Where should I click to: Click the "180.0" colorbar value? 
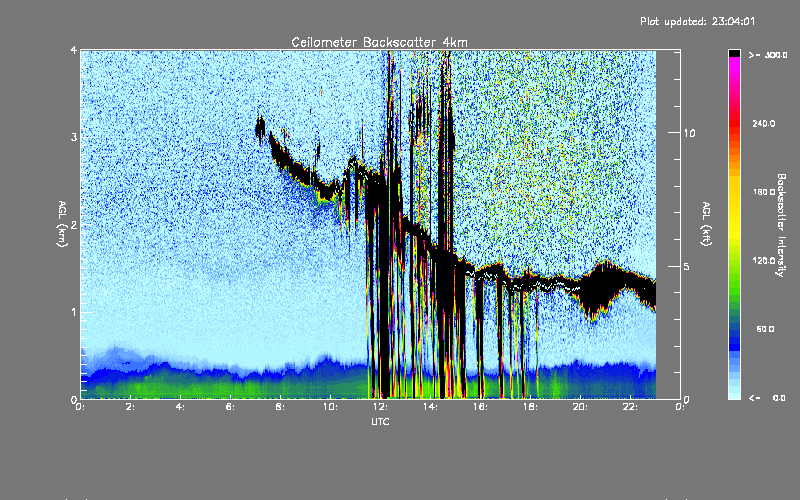764,192
